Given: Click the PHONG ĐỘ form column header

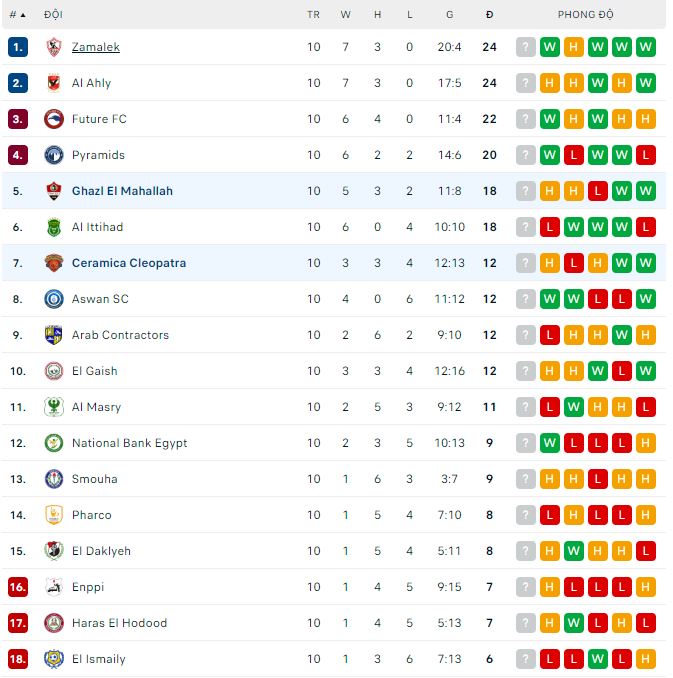Looking at the screenshot, I should [x=585, y=15].
